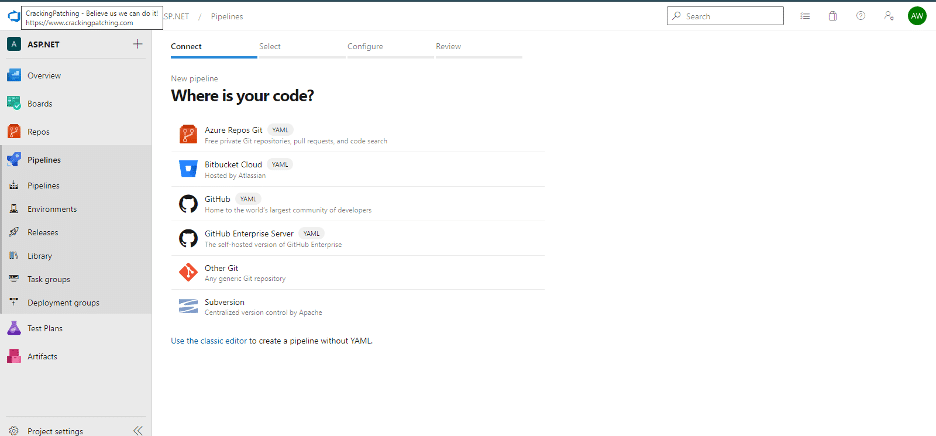The height and width of the screenshot is (436, 936).
Task: Open Environments in the Pipelines menu
Action: point(52,209)
